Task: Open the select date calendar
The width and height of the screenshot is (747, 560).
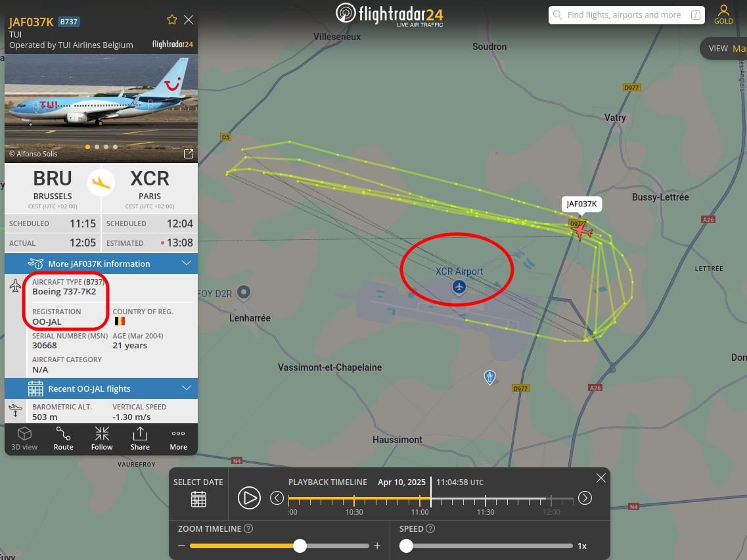Action: tap(198, 499)
